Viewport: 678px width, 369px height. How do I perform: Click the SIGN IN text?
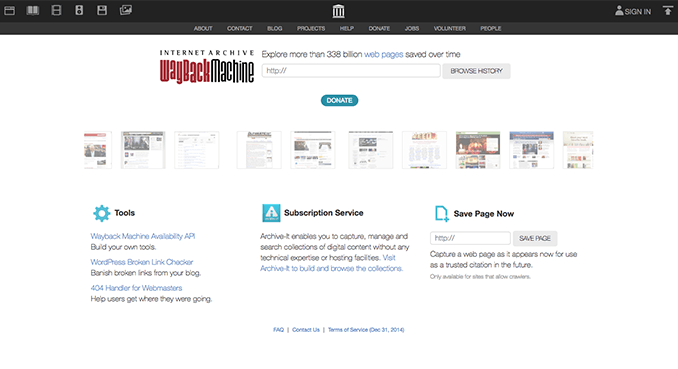tap(638, 12)
